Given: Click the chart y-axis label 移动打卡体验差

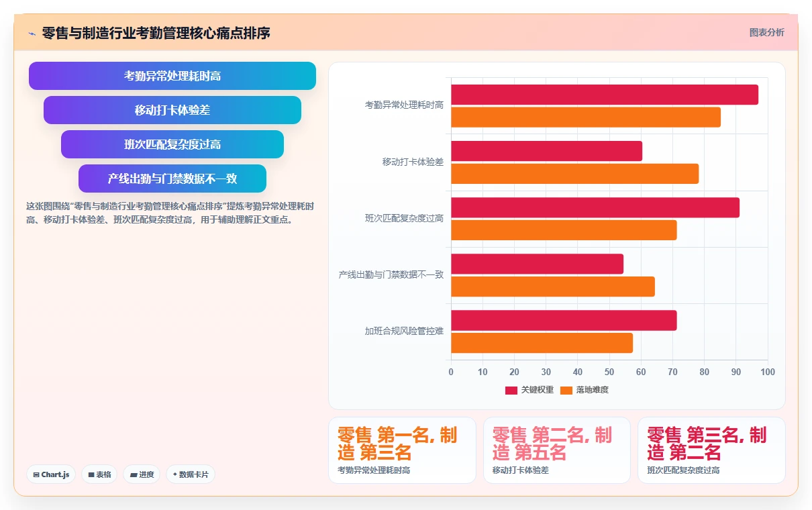Looking at the screenshot, I should (413, 162).
